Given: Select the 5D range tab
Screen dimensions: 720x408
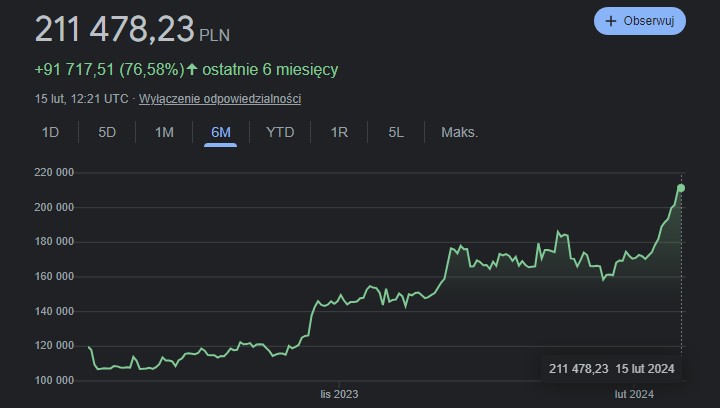Looking at the screenshot, I should click(107, 132).
